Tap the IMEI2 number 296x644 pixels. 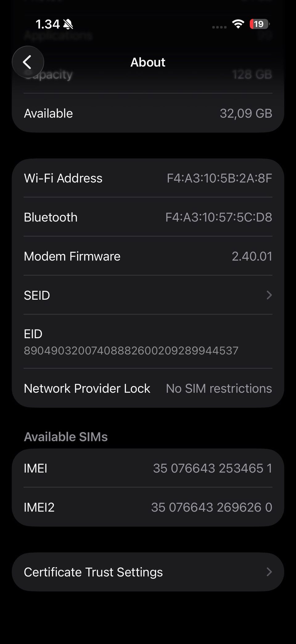click(212, 507)
